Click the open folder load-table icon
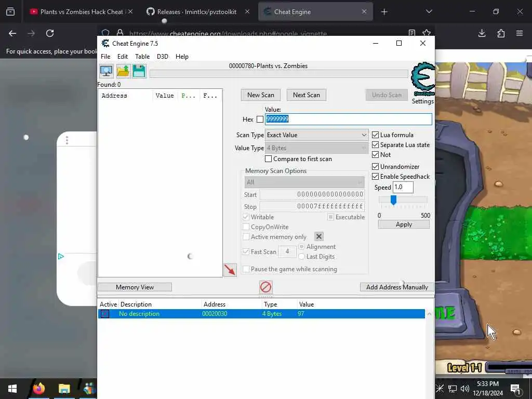This screenshot has width=532, height=399. click(x=123, y=71)
